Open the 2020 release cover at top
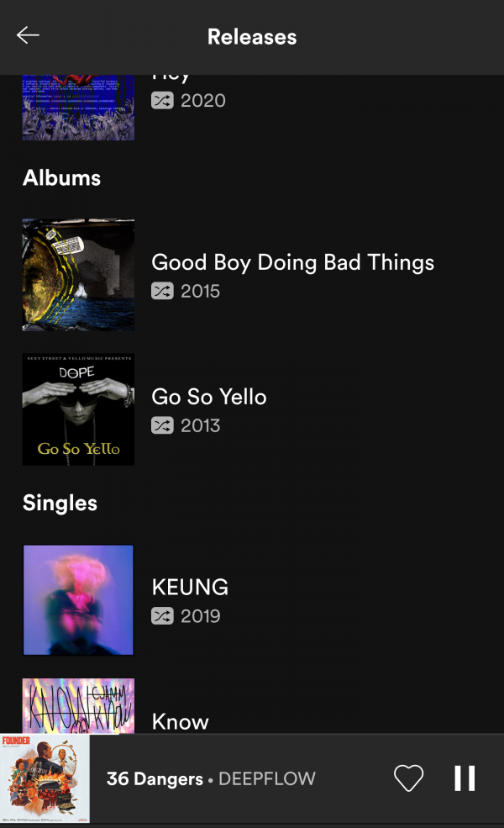Image resolution: width=504 pixels, height=828 pixels. [x=78, y=107]
